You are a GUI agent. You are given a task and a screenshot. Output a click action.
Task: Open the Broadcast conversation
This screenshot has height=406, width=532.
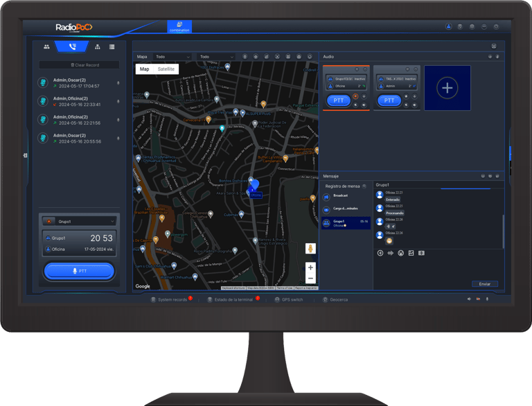click(346, 197)
